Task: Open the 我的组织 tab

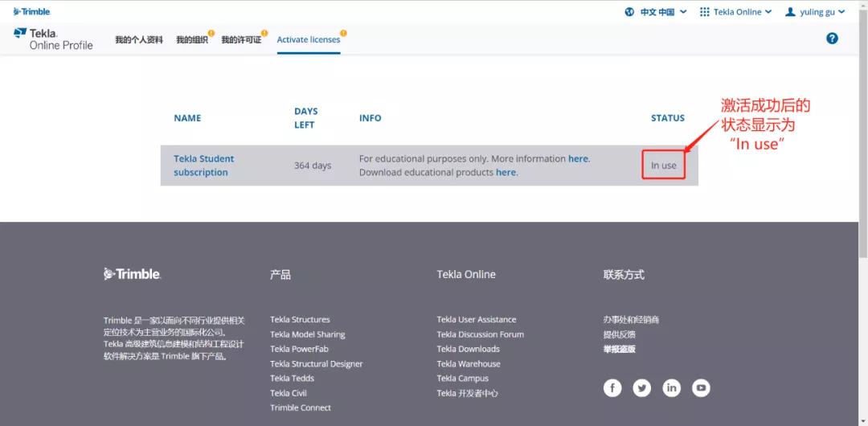Action: [x=192, y=40]
